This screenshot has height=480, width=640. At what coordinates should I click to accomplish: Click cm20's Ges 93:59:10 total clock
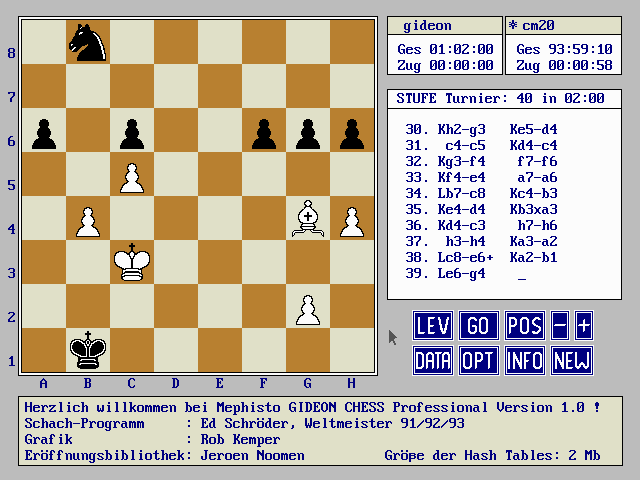pos(564,49)
